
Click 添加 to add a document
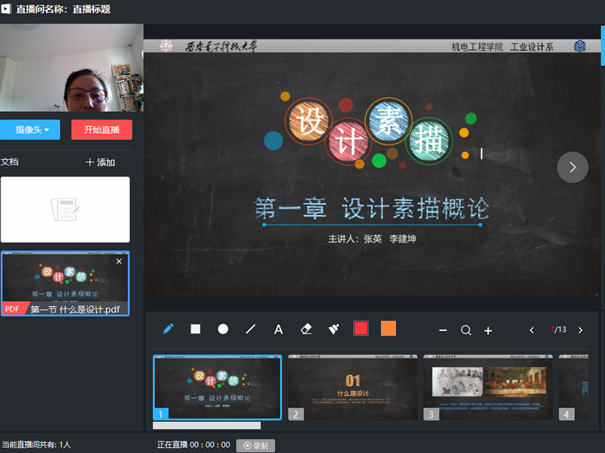click(x=100, y=162)
